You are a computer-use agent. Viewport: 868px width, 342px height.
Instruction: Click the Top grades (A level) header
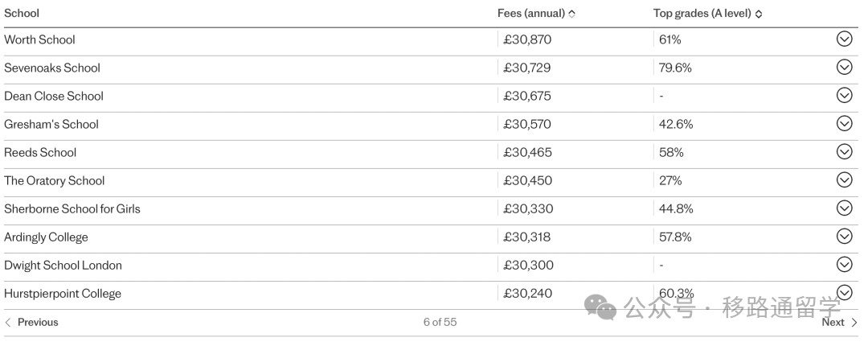coord(702,14)
